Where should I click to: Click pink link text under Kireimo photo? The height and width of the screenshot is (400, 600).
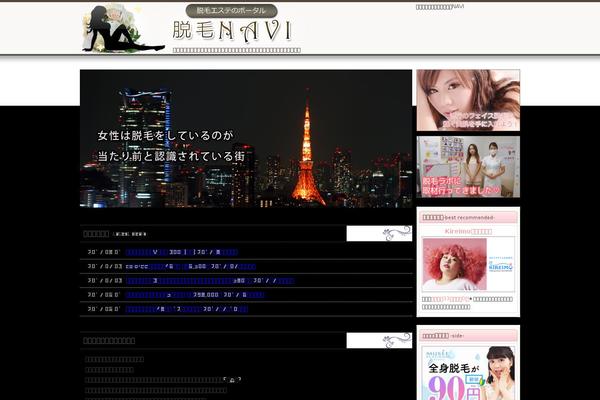[x=451, y=299]
